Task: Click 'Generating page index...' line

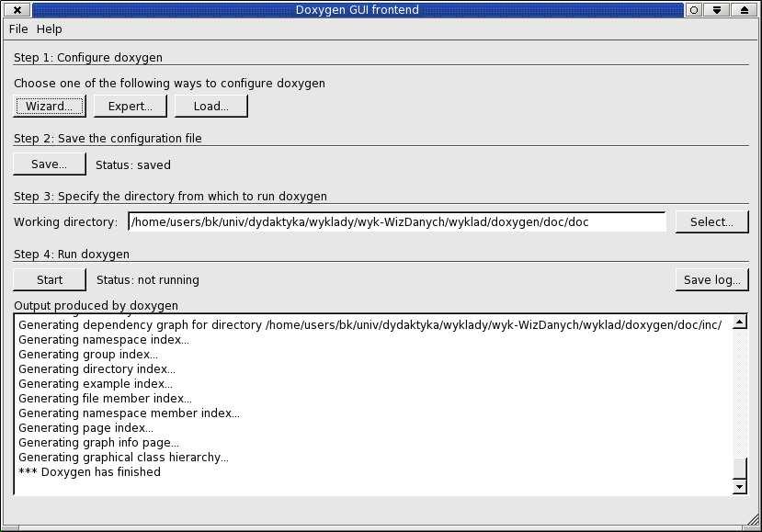Action: click(x=85, y=428)
